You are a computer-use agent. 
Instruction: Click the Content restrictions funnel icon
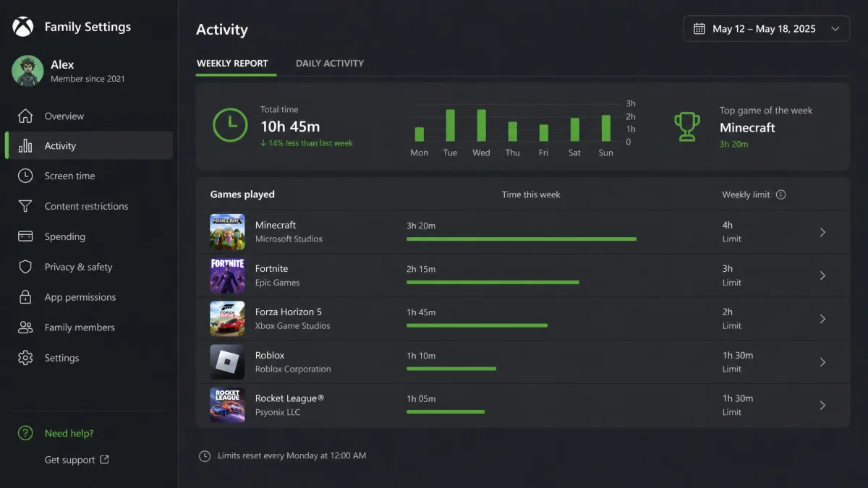coord(25,206)
